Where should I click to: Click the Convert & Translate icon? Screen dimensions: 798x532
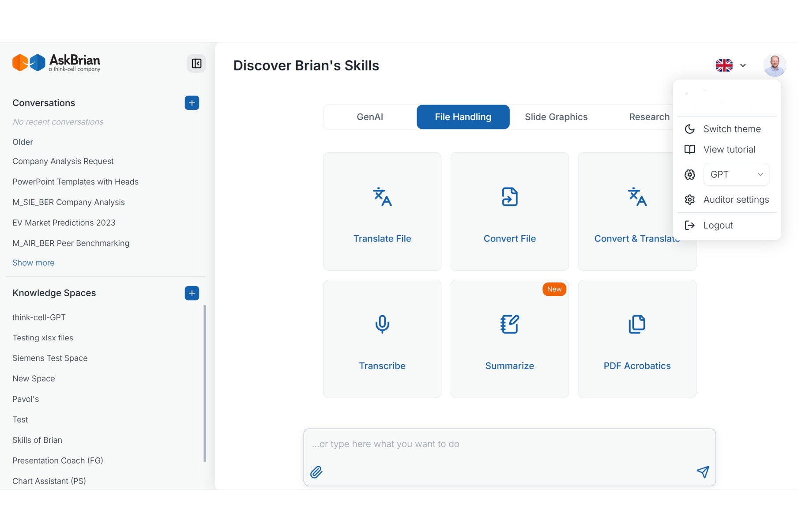pos(637,197)
